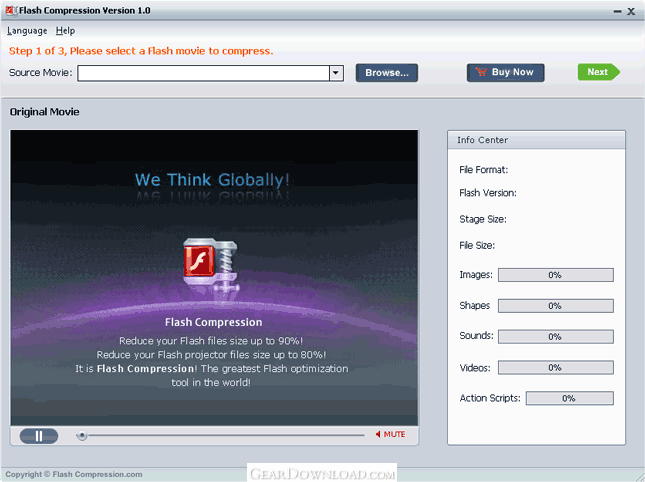645x482 pixels.
Task: Click the Flash Compression app icon in title bar
Action: point(11,11)
